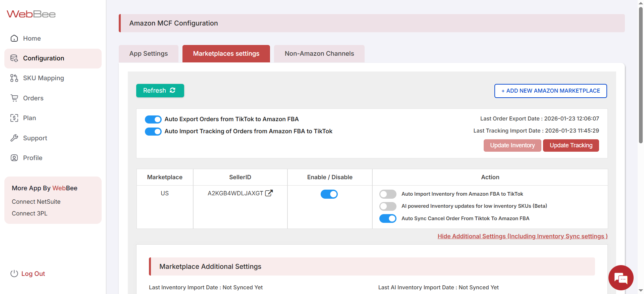
Task: Click the Log Out power icon
Action: pyautogui.click(x=14, y=274)
